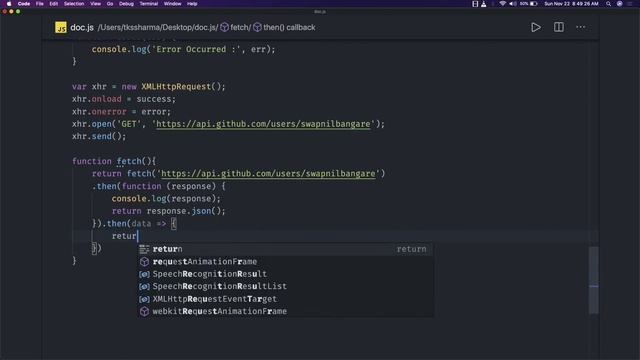Image resolution: width=640 pixels, height=360 pixels.
Task: Click 'XMLHttpRequest' in the var xhr line
Action: coord(176,87)
